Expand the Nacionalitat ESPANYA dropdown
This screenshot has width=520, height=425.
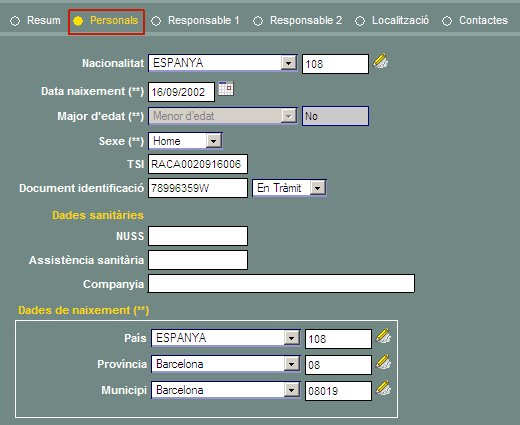tap(288, 63)
